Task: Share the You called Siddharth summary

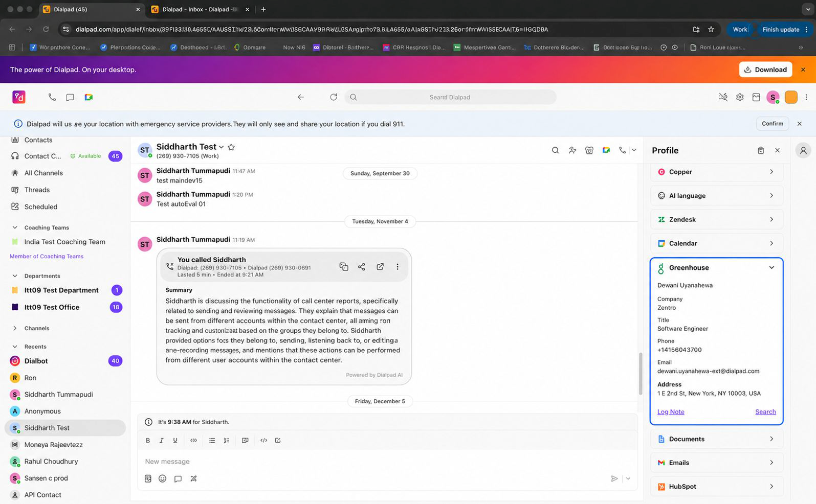Action: (362, 267)
